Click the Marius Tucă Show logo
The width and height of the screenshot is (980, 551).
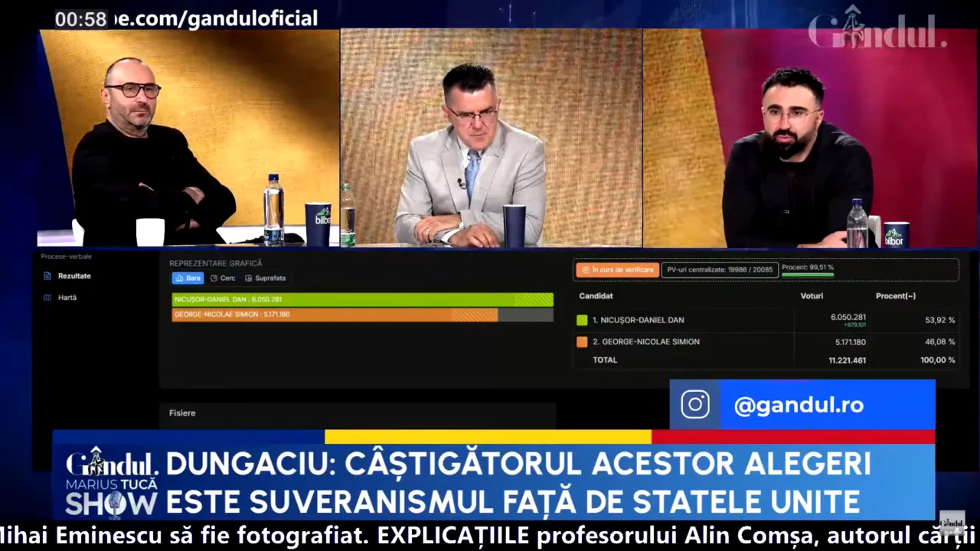[x=111, y=482]
